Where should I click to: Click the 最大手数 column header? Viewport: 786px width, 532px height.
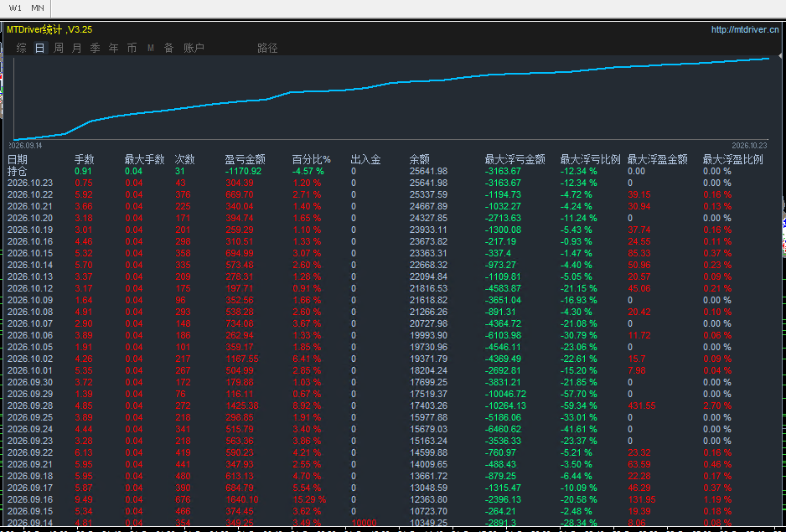[x=144, y=159]
